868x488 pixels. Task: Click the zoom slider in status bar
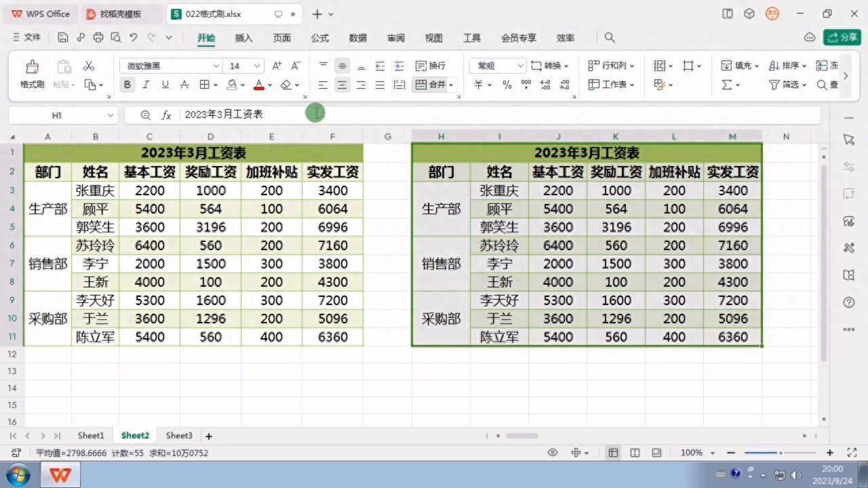pos(780,453)
